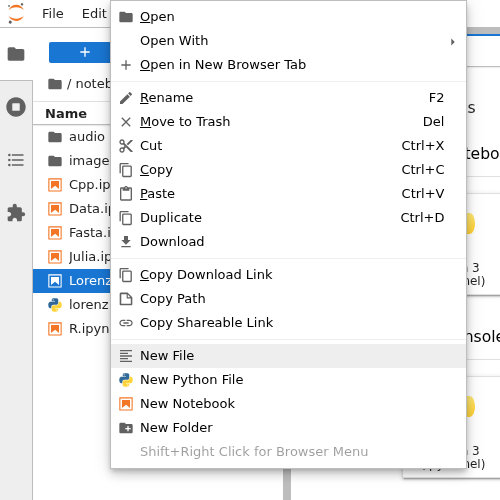Select the image folder row
Image resolution: width=500 pixels, height=500 pixels.
[72, 161]
